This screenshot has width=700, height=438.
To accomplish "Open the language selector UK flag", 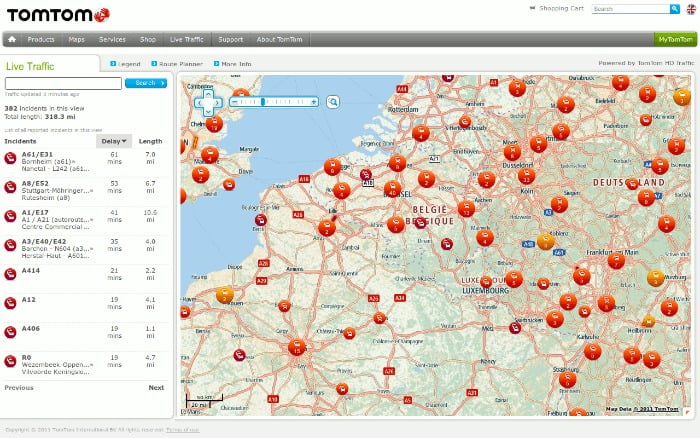I will pyautogui.click(x=691, y=8).
